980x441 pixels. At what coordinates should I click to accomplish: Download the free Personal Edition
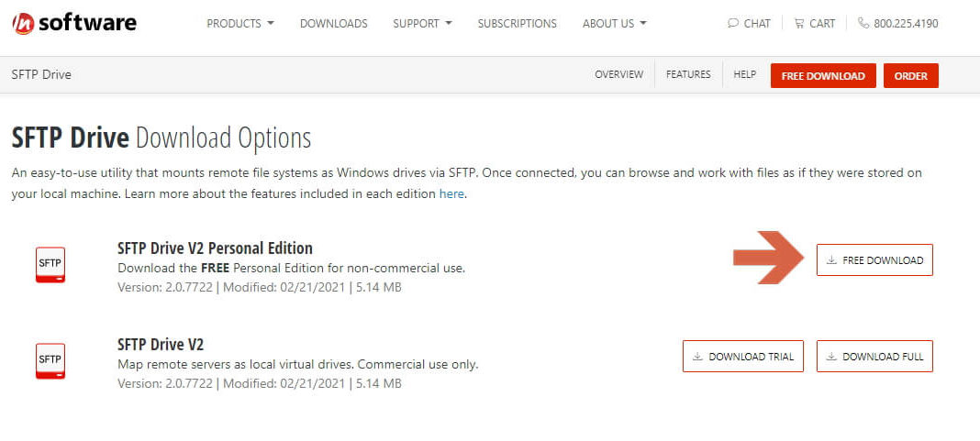874,259
